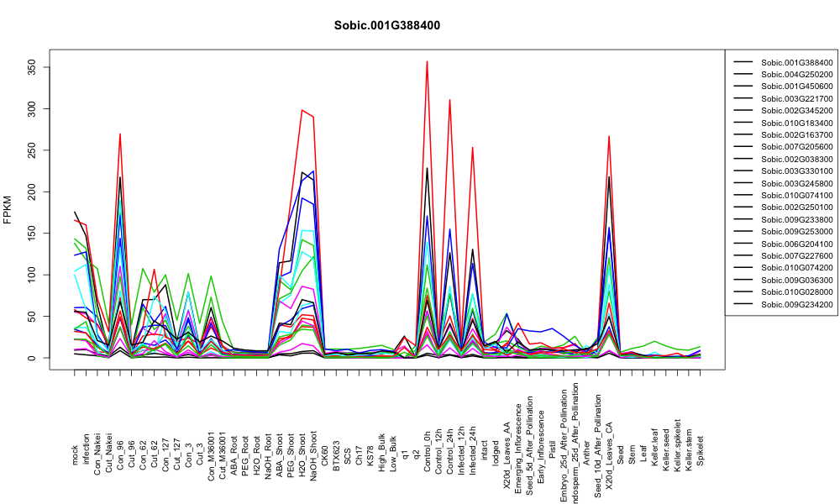Image resolution: width=840 pixels, height=504 pixels.
Task: Click the red peak at Control_0h
Action: click(427, 61)
